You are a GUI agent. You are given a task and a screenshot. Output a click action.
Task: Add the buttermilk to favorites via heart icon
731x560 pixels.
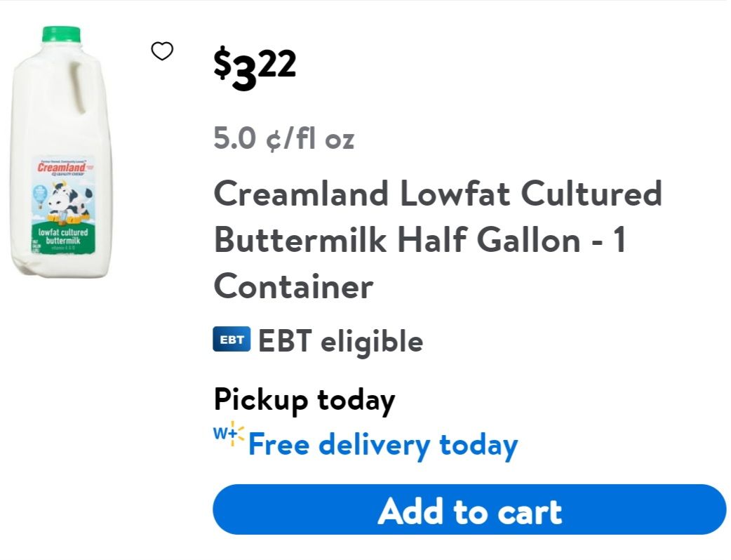(x=162, y=51)
